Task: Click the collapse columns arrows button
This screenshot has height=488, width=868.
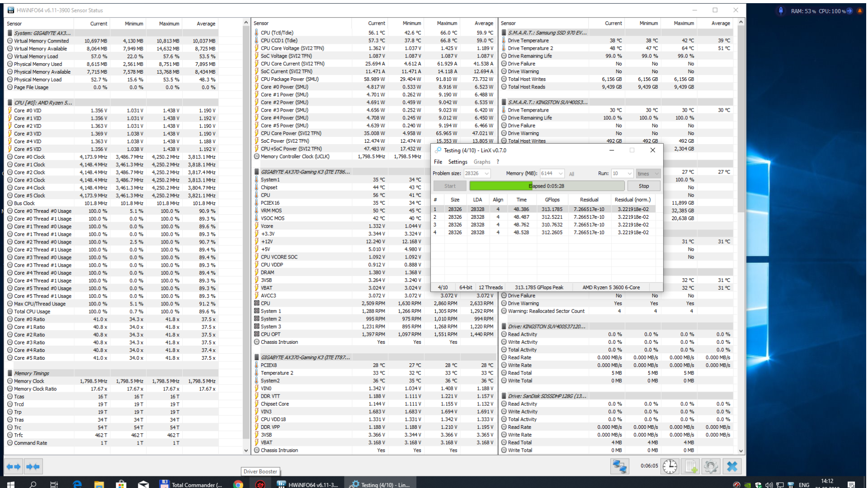Action: coord(33,466)
